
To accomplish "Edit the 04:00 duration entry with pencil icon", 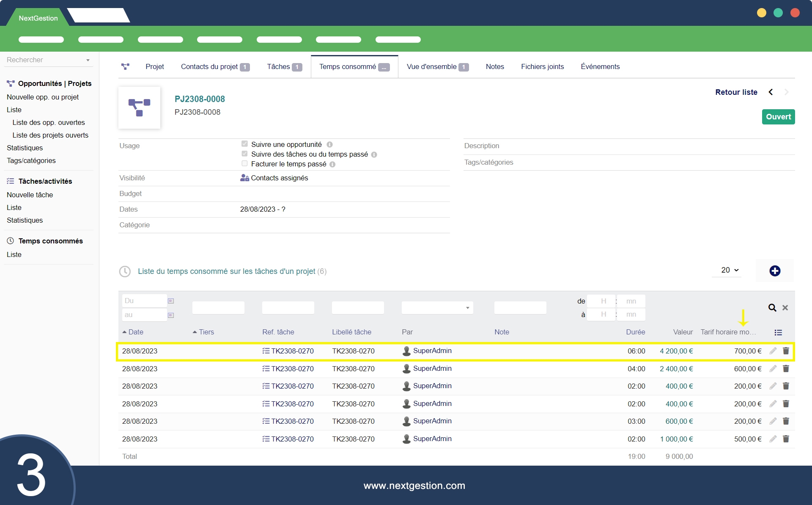I will click(x=773, y=369).
